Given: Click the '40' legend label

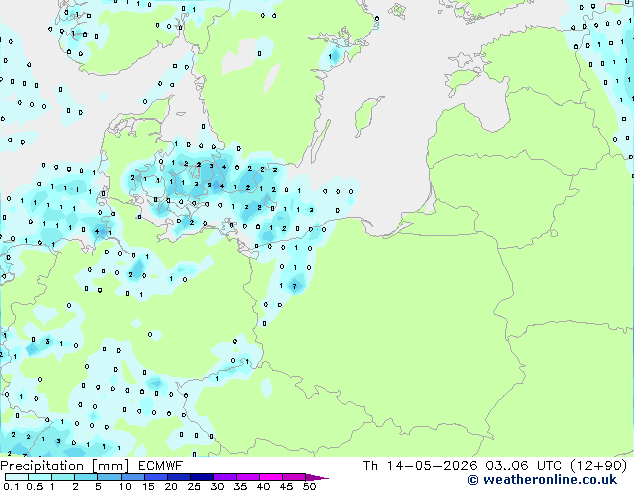Looking at the screenshot, I should [x=264, y=486].
